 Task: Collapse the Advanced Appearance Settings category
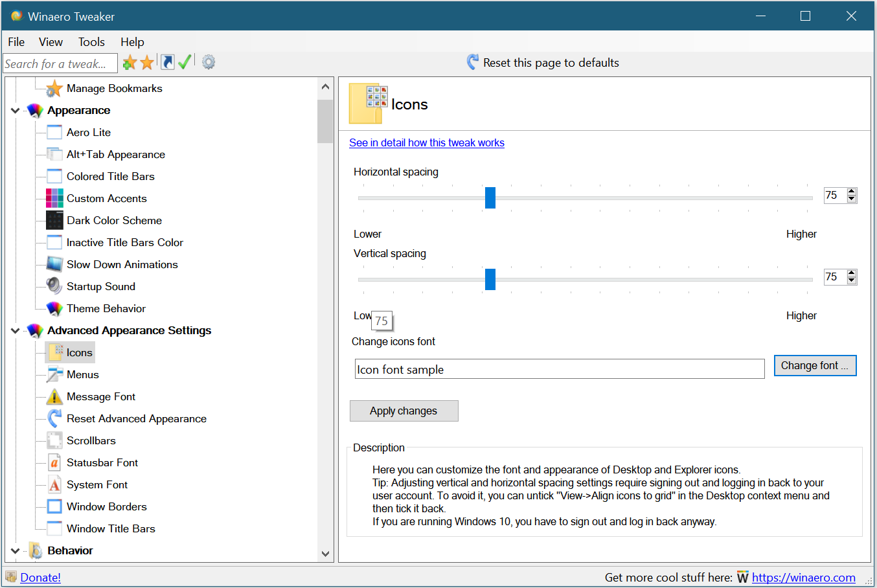(x=15, y=331)
